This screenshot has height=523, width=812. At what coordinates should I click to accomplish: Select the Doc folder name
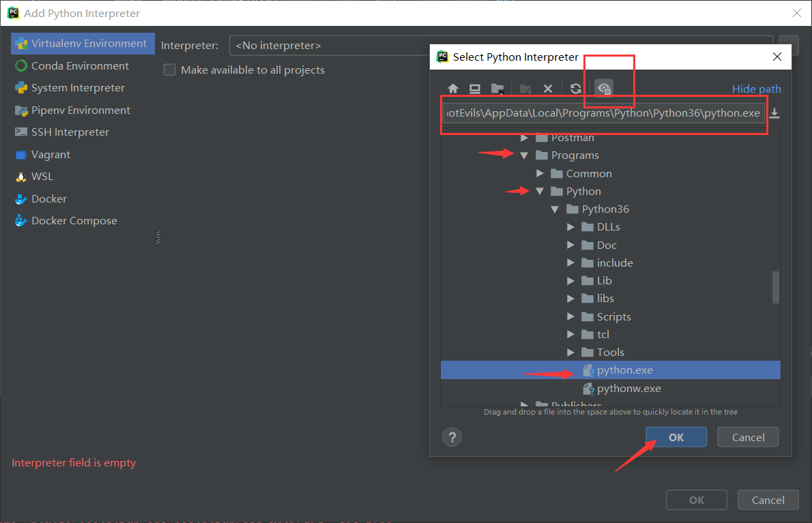[607, 245]
